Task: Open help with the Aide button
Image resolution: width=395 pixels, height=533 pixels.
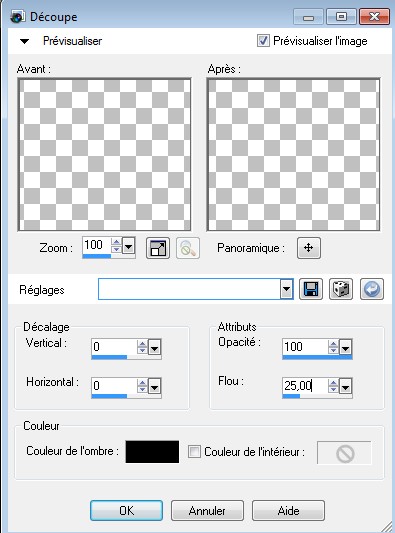Action: tap(288, 510)
